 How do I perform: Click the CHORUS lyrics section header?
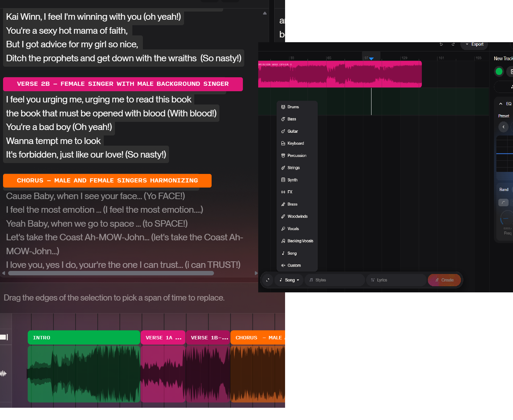(x=107, y=181)
